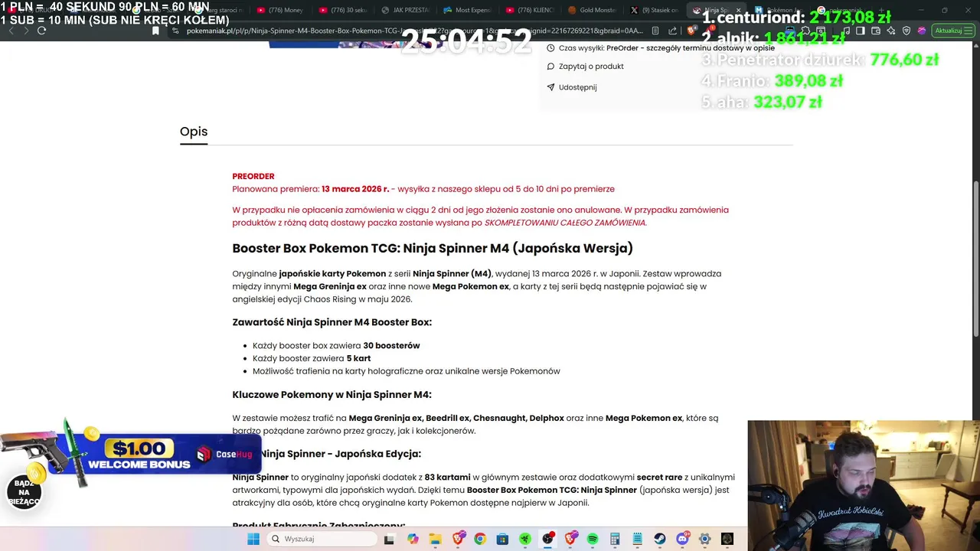The width and height of the screenshot is (980, 551).
Task: Switch to the '(776) KLIENCI' tab
Action: [x=531, y=10]
